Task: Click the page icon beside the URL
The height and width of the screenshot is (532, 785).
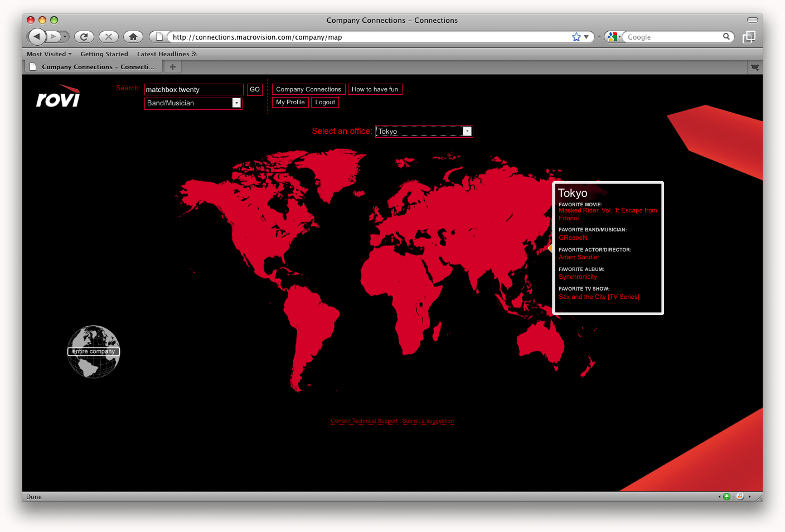Action: 159,37
